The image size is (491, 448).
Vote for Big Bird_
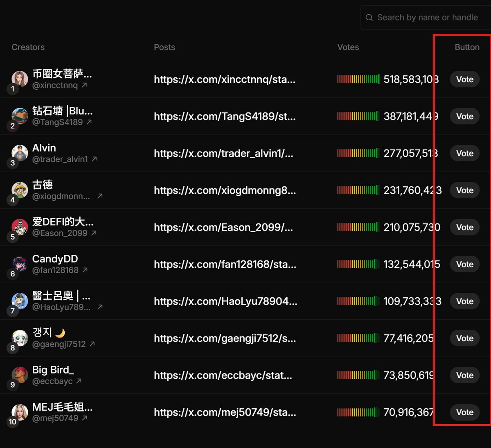point(465,375)
